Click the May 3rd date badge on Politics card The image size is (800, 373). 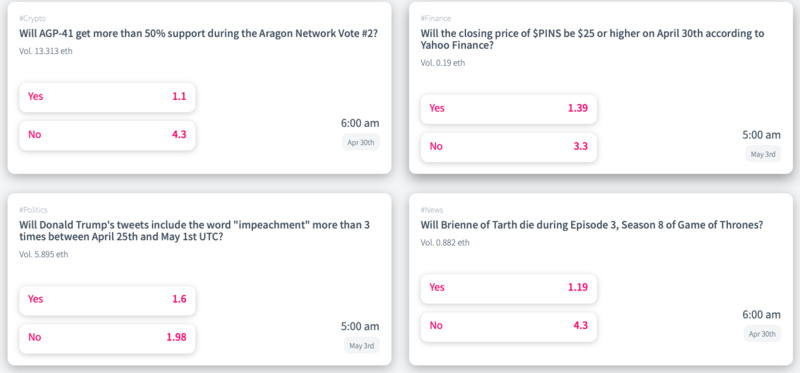coord(362,345)
